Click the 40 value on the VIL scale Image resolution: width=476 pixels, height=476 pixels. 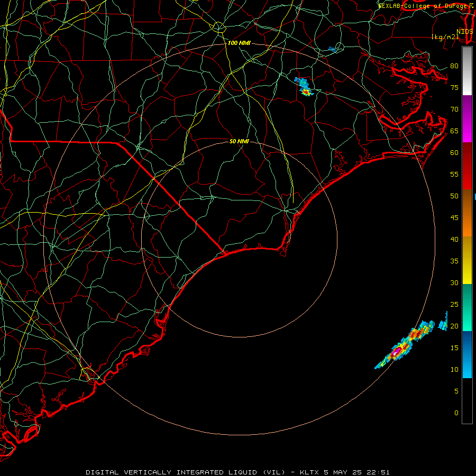[454, 240]
